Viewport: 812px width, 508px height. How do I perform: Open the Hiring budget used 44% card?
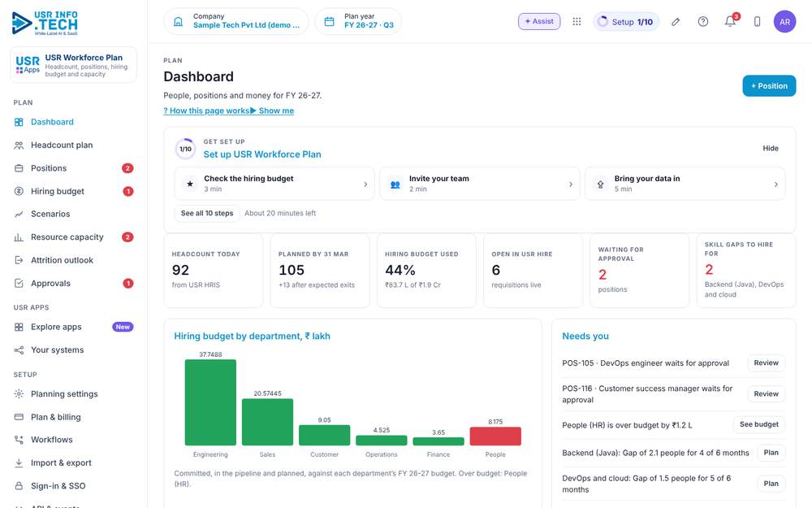pos(426,271)
